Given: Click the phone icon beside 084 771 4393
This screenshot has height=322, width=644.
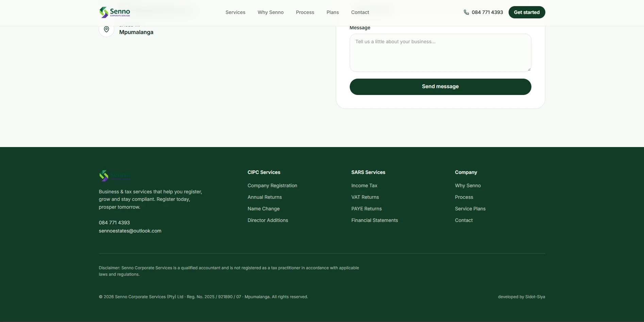Looking at the screenshot, I should pyautogui.click(x=466, y=12).
